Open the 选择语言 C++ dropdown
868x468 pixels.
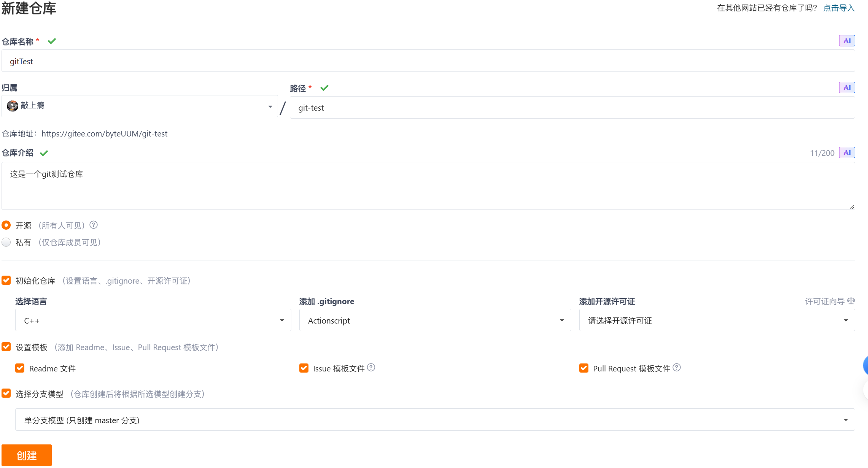click(153, 320)
